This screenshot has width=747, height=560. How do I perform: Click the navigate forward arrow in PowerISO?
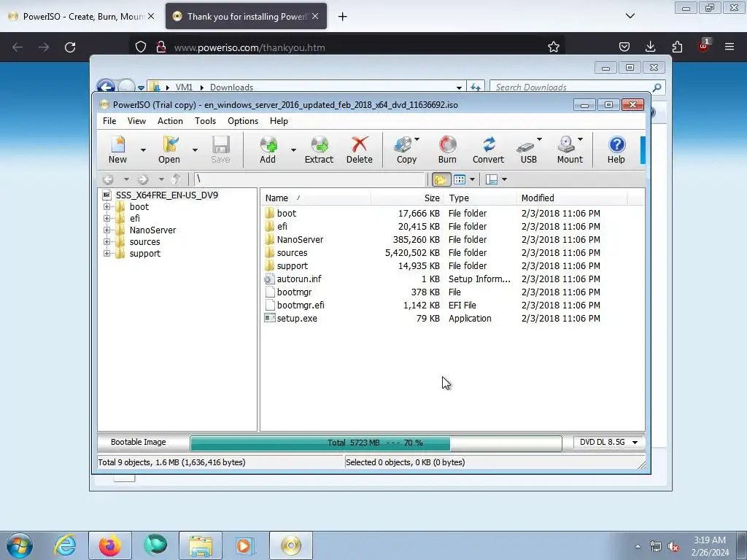(142, 179)
